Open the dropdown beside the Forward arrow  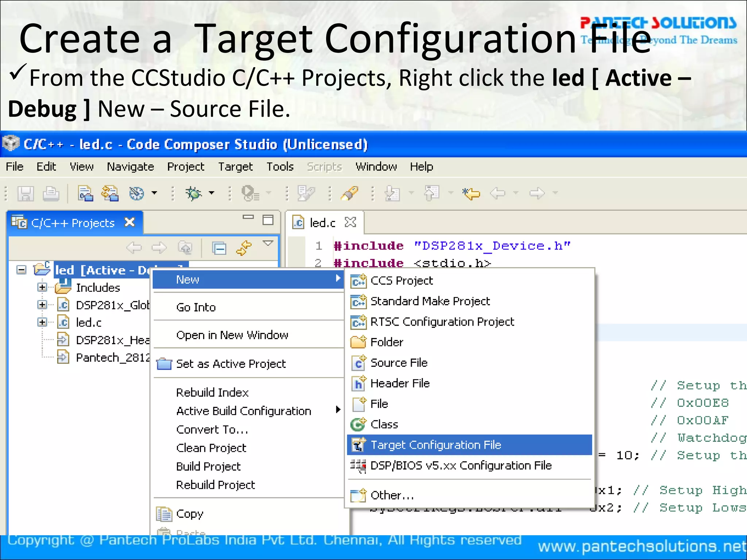click(x=555, y=193)
